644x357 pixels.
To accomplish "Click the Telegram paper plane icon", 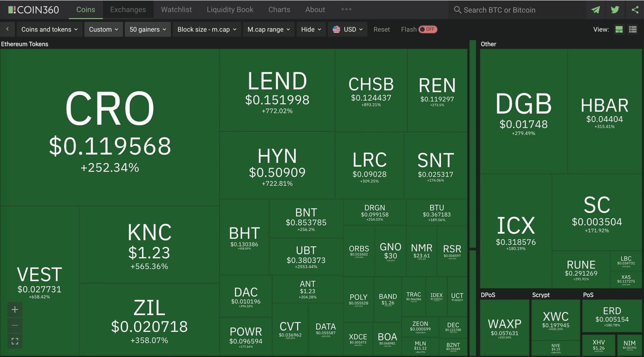I will pyautogui.click(x=595, y=10).
